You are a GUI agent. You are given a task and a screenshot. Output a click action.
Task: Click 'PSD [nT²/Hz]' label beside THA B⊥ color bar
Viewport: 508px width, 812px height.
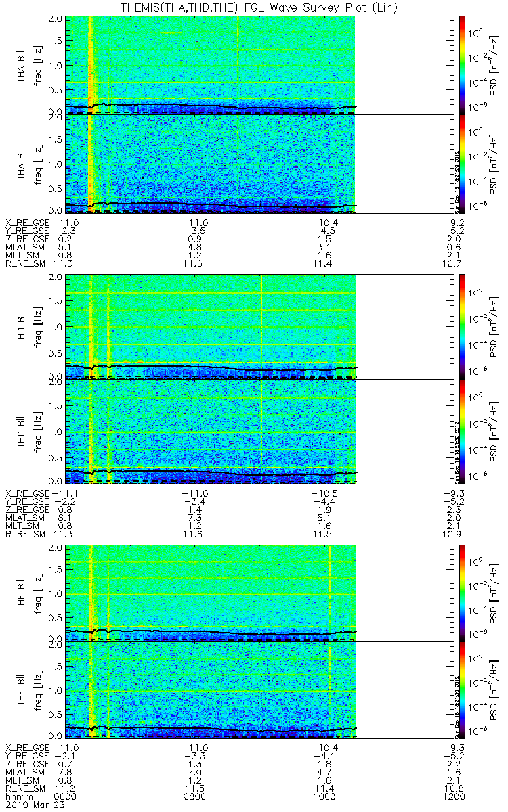click(x=494, y=65)
